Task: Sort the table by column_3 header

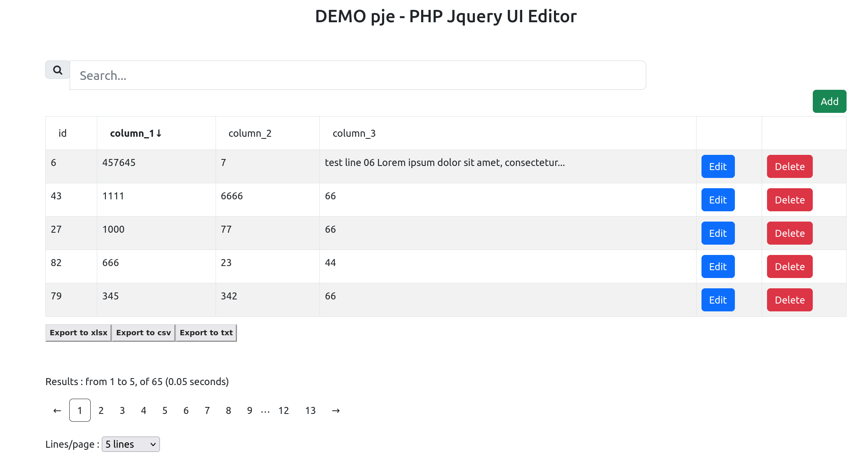Action: [x=354, y=133]
